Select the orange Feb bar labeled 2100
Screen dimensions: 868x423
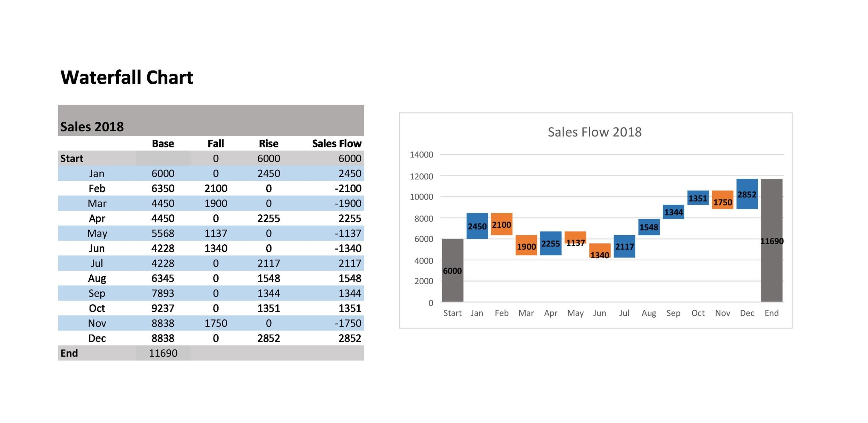[x=501, y=224]
